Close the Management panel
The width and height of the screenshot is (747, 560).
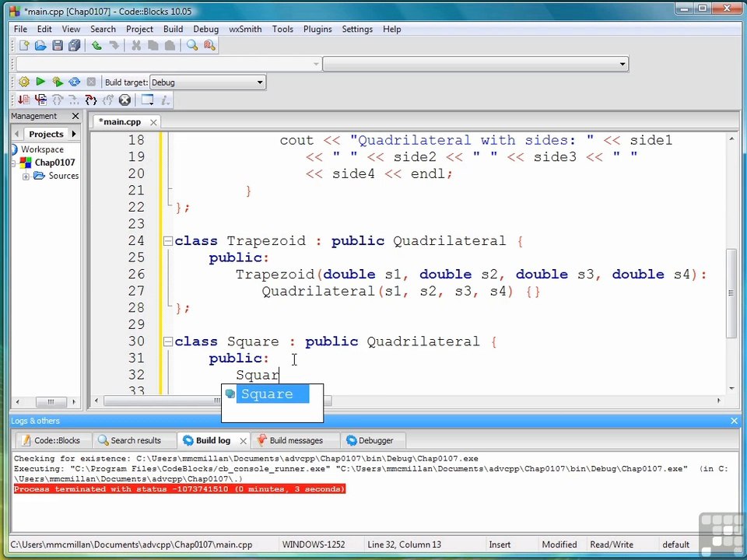[x=75, y=116]
